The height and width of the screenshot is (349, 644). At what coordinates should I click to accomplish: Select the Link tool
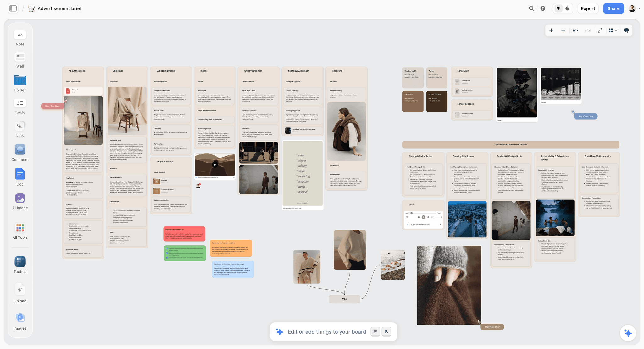coord(20,130)
